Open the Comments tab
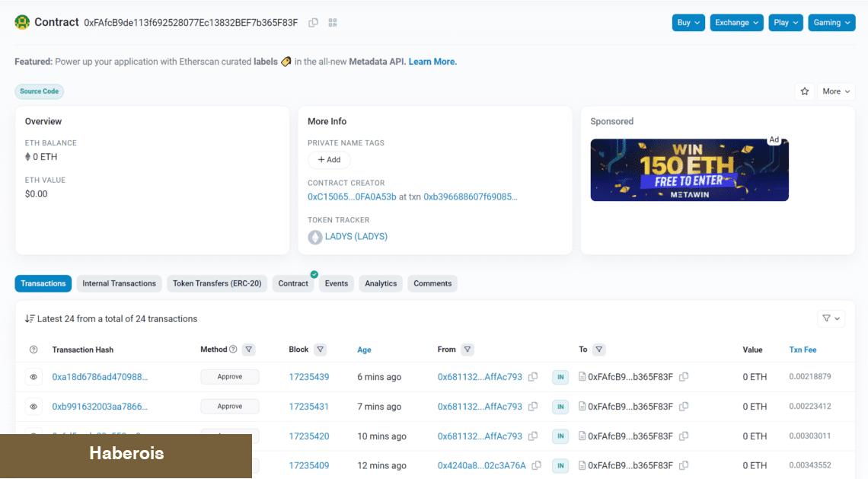The image size is (868, 479). (432, 283)
